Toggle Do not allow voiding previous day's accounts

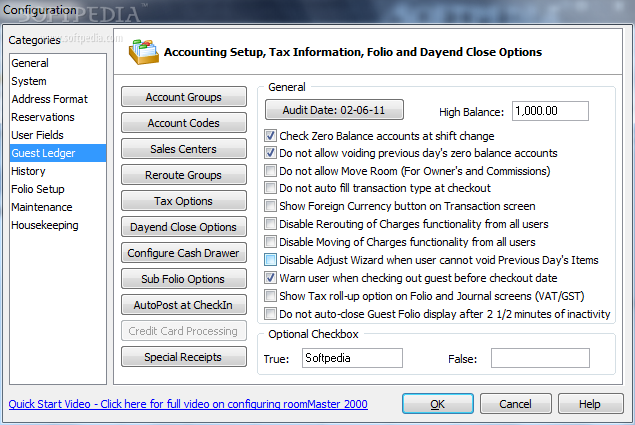coord(270,153)
